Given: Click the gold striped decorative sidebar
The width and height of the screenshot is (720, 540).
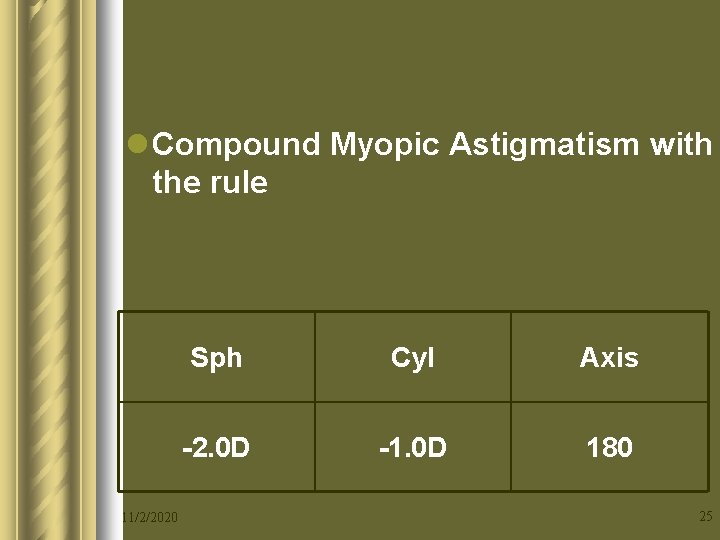Looking at the screenshot, I should (x=48, y=270).
